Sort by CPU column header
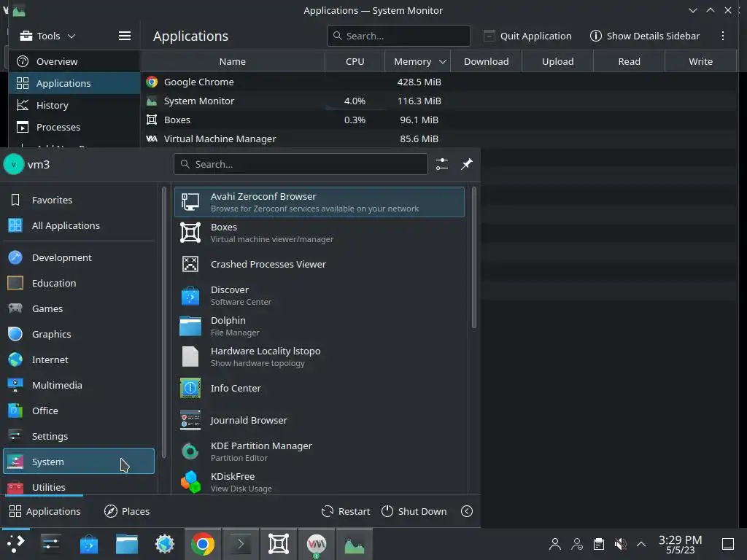This screenshot has height=560, width=747. 355,61
